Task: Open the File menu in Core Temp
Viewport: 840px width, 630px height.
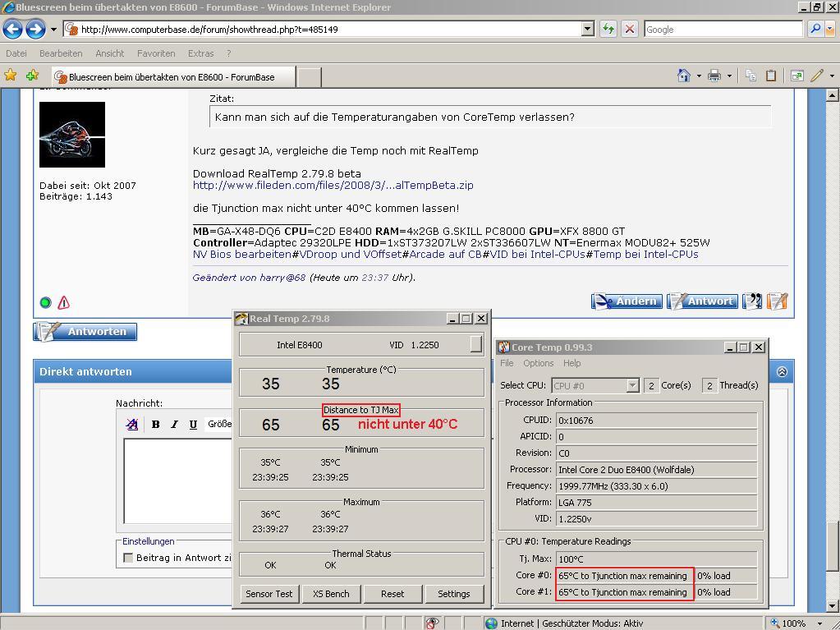Action: point(507,363)
